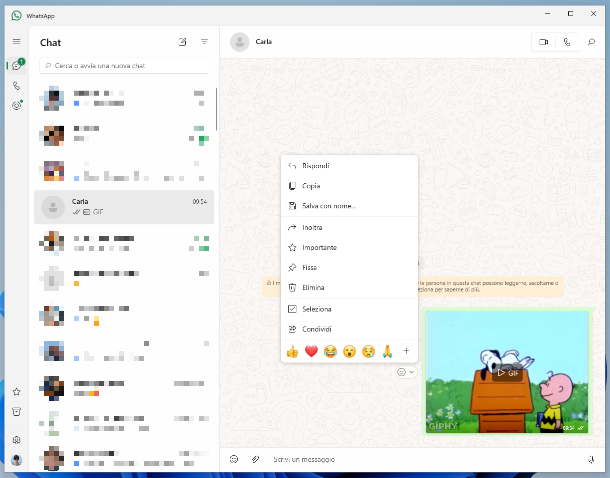This screenshot has height=478, width=610.
Task: Open the hamburger navigation menu
Action: (16, 41)
